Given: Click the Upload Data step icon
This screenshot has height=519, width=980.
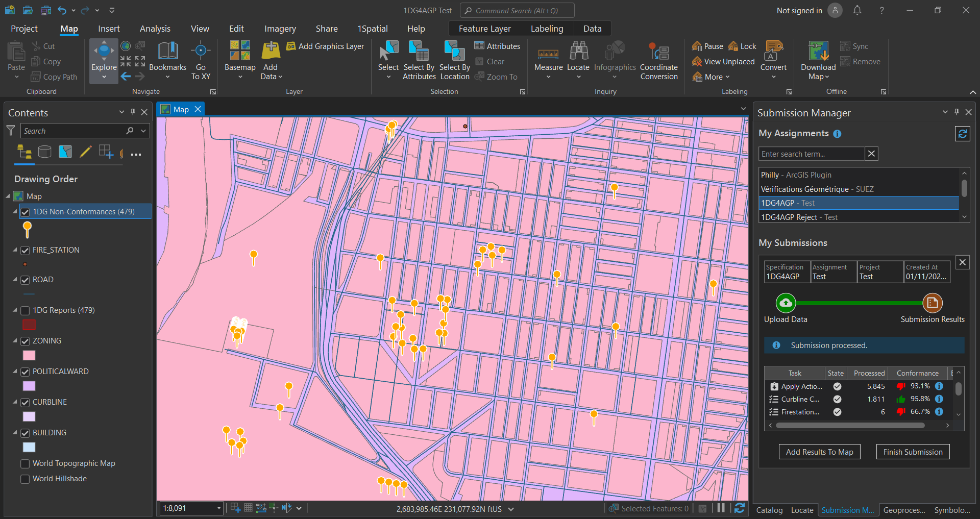Looking at the screenshot, I should click(786, 303).
